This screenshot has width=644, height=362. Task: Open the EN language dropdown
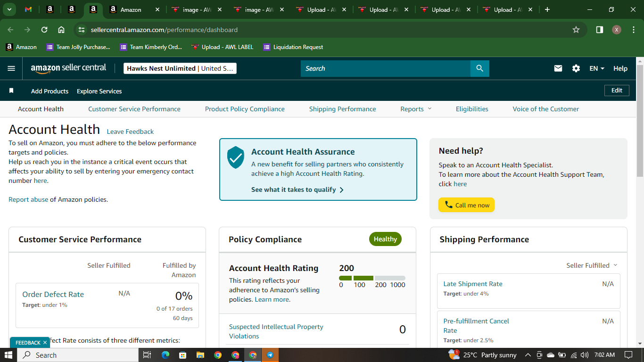(597, 68)
